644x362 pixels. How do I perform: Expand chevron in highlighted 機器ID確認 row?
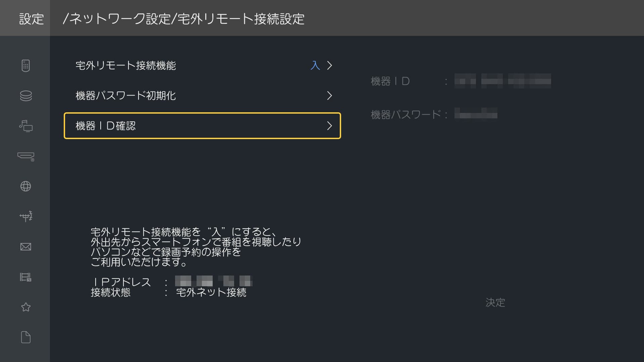[329, 126]
